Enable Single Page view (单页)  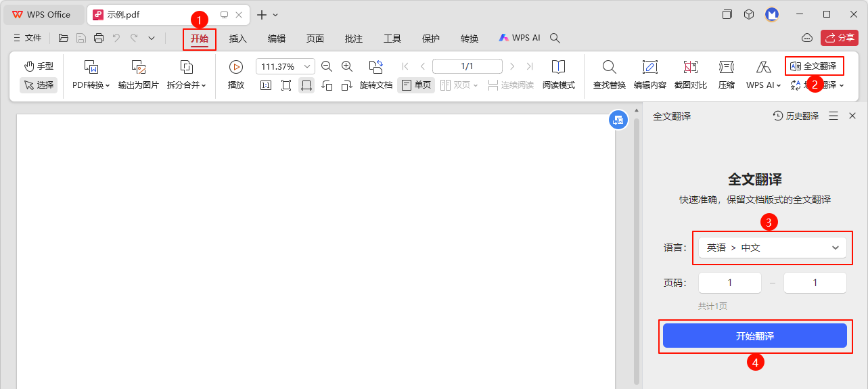(x=416, y=85)
